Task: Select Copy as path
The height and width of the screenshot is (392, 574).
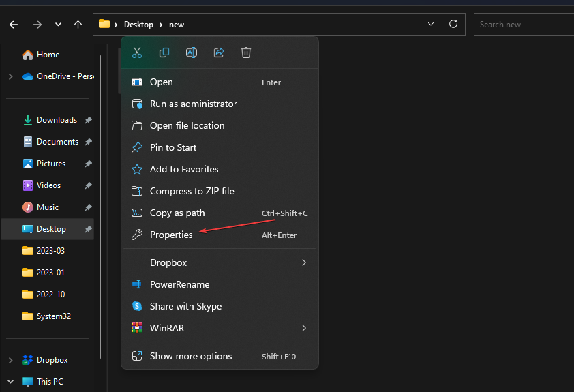Action: pyautogui.click(x=220, y=213)
